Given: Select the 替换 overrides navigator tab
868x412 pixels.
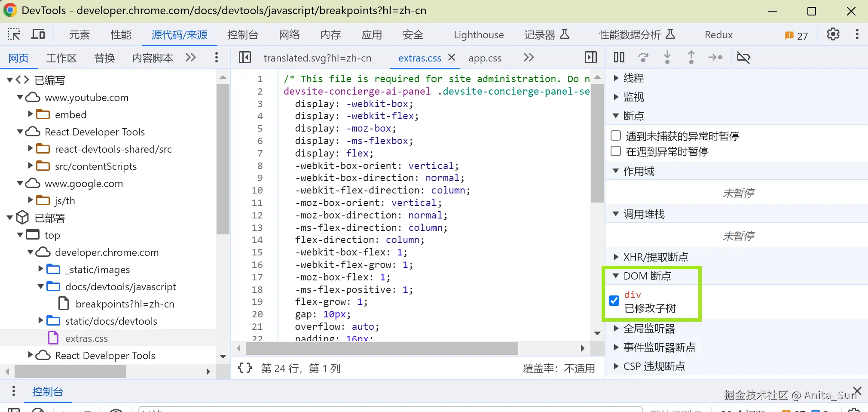Looking at the screenshot, I should click(x=104, y=58).
